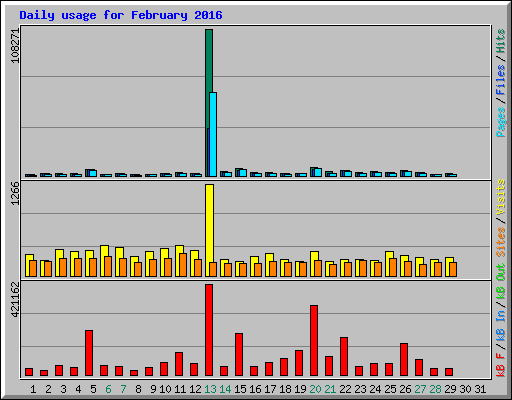Click the 'kB In' legend label
Viewport: 512px width, 400px height.
[501, 325]
